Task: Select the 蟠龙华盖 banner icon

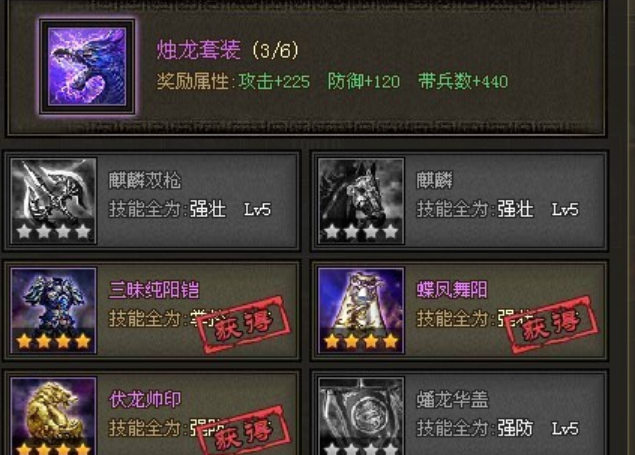Action: [x=361, y=416]
